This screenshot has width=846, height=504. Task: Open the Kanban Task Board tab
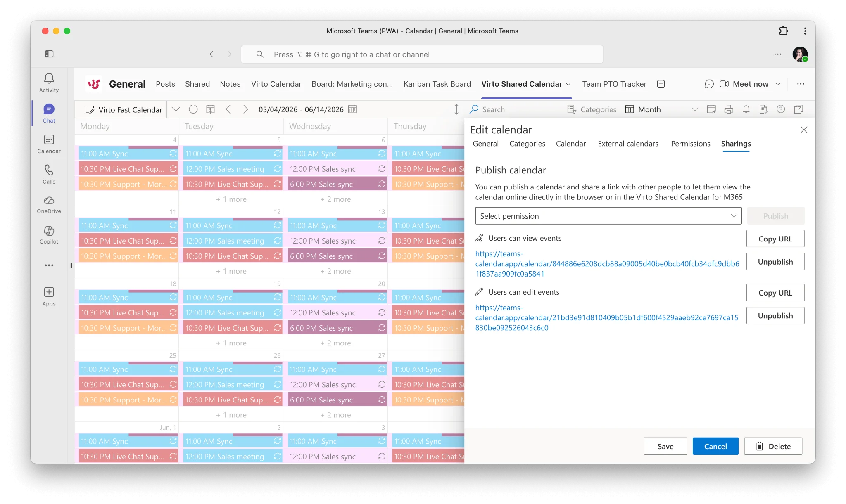[437, 84]
